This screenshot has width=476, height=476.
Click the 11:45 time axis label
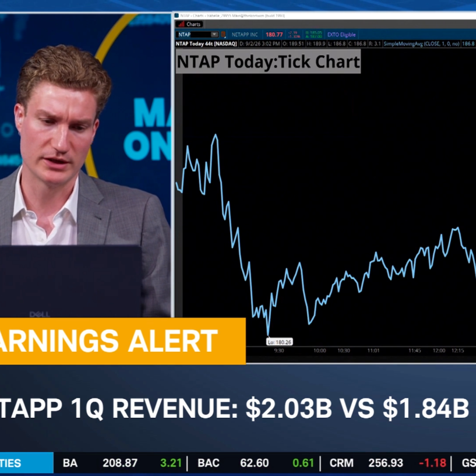[415, 351]
